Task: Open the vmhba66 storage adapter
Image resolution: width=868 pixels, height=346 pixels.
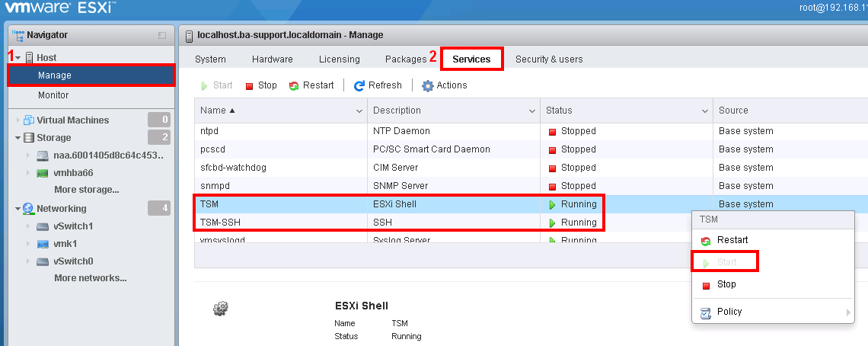Action: (x=73, y=173)
